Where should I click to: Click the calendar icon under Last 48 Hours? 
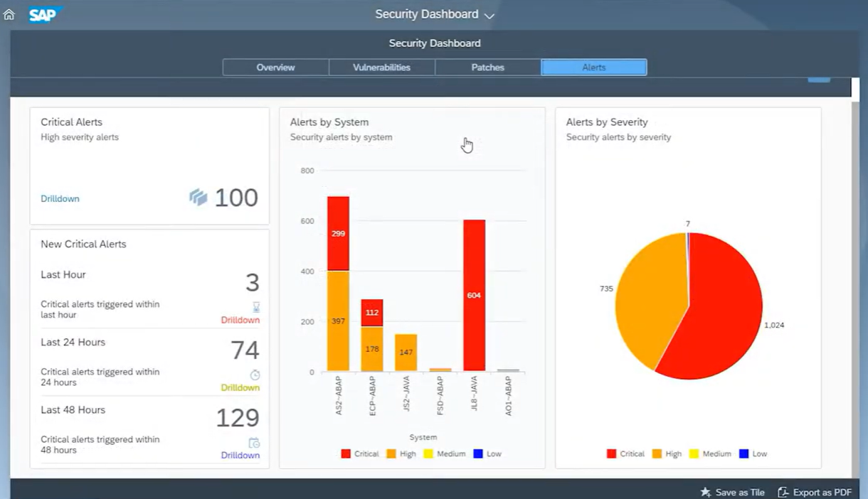tap(254, 443)
